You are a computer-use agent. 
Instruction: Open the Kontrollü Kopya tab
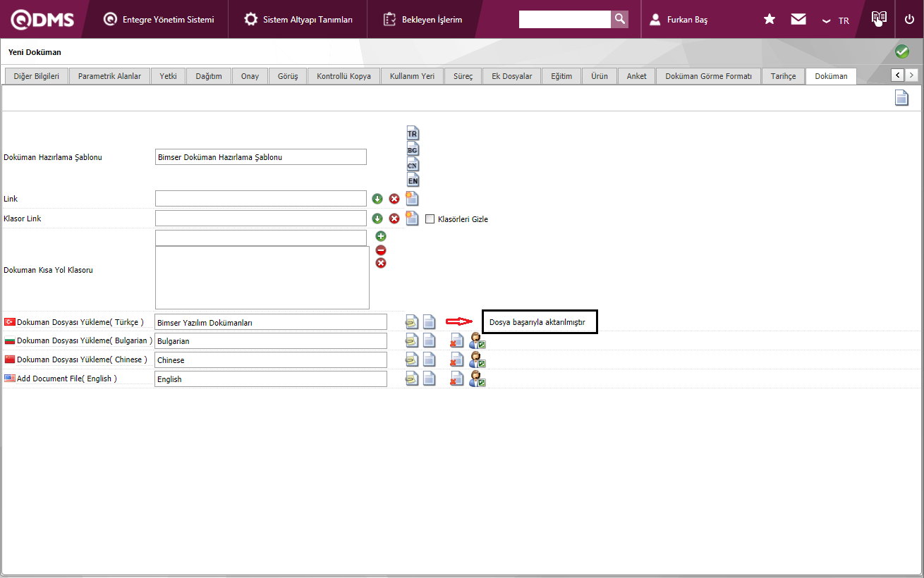[x=344, y=76]
